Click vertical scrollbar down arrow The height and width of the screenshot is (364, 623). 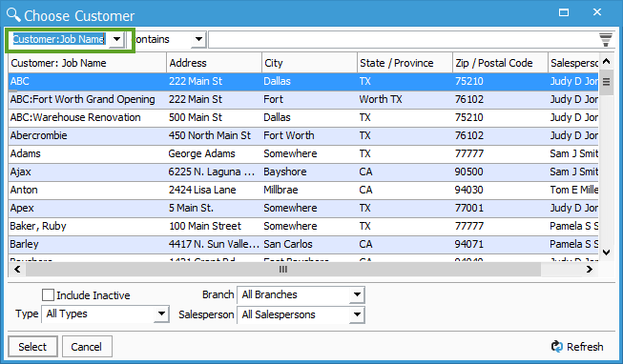607,253
